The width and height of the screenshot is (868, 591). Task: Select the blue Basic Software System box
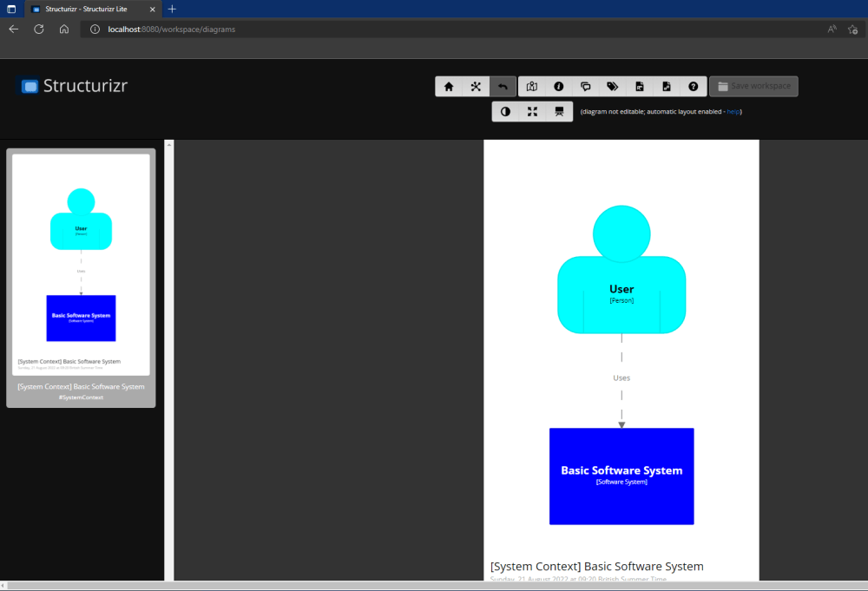(621, 476)
